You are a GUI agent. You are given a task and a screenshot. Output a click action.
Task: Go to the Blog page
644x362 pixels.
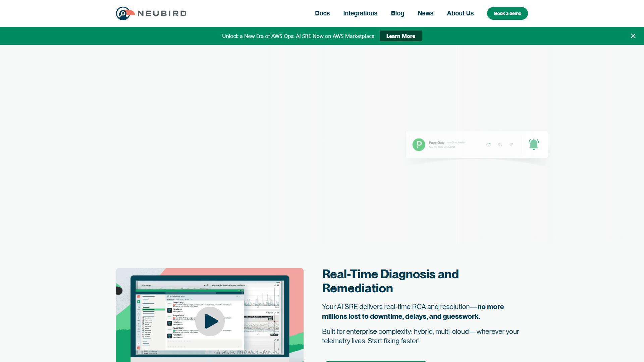pos(397,13)
